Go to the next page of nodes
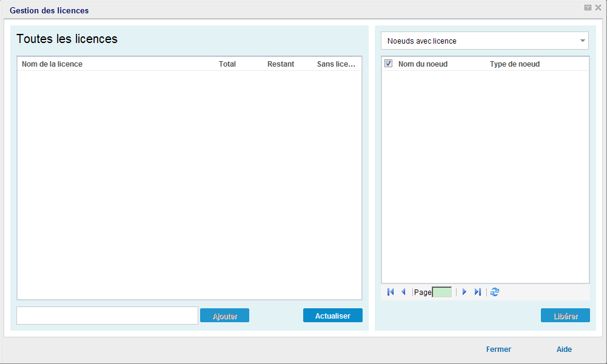Viewport: 607px width, 364px height. (x=464, y=292)
